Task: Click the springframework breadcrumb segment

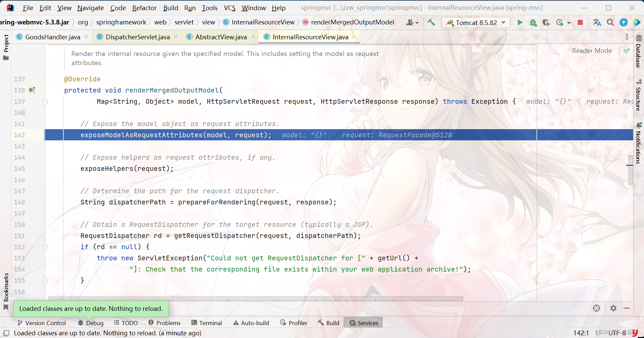Action: click(121, 22)
